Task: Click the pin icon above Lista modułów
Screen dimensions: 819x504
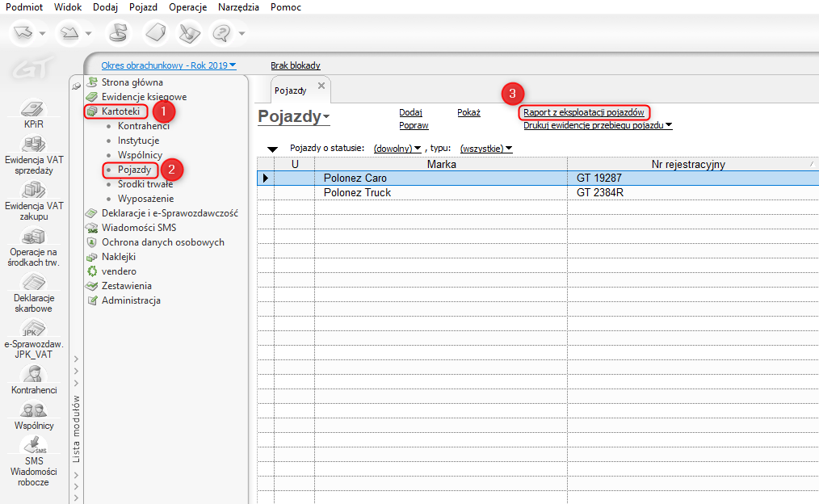Action: pos(76,86)
